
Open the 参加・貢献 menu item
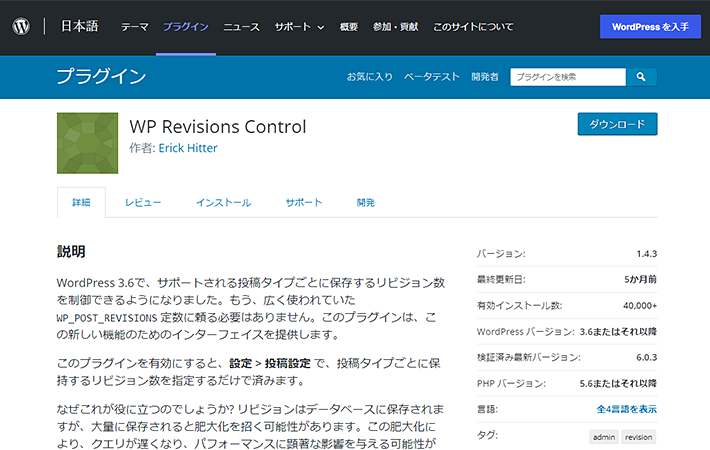(x=395, y=27)
